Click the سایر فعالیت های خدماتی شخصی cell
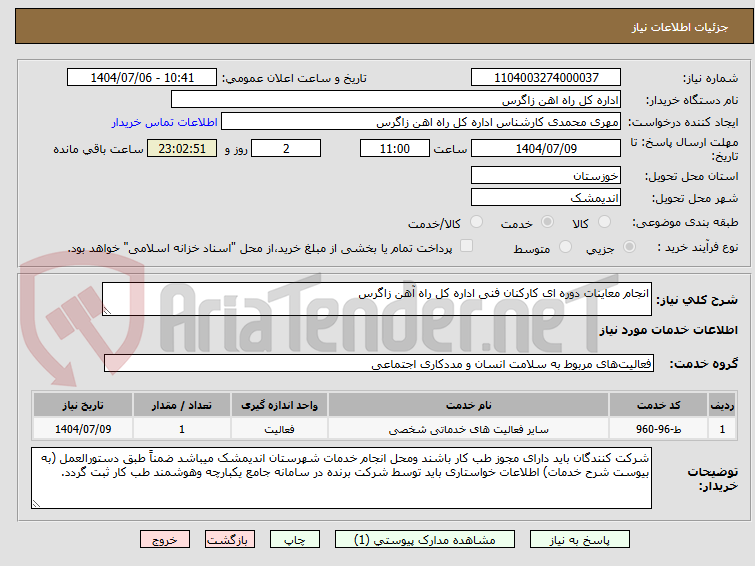Viewport: 755px width, 566px height. [469, 429]
